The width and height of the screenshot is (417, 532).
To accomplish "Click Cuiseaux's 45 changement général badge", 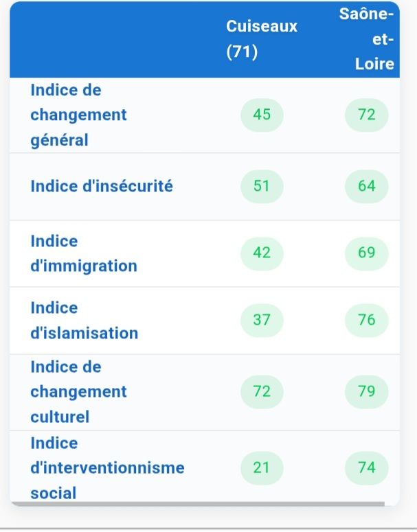I will pos(262,115).
